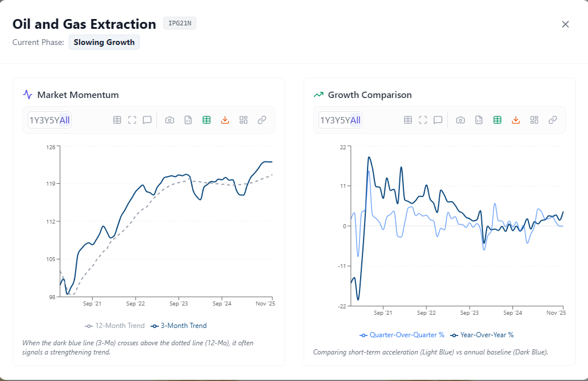588x381 pixels.
Task: Download the Growth Comparison chart data
Action: click(x=515, y=120)
